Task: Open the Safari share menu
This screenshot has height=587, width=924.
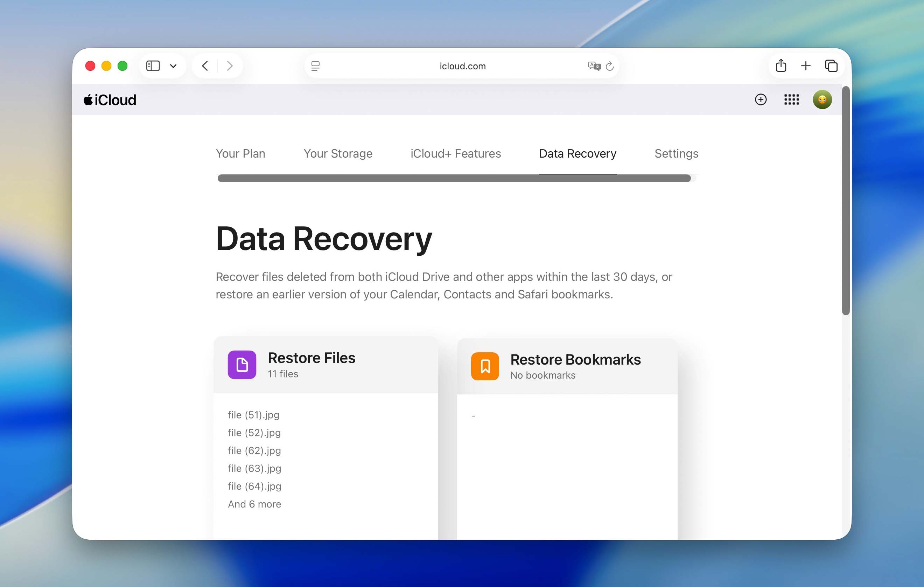Action: (781, 65)
